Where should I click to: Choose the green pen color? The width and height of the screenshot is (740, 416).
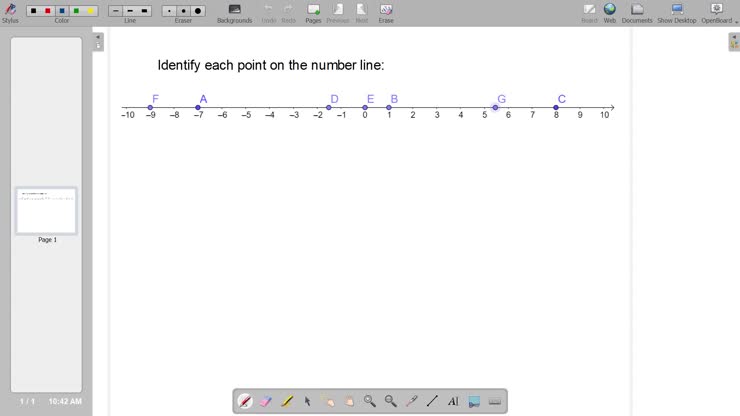[76, 10]
